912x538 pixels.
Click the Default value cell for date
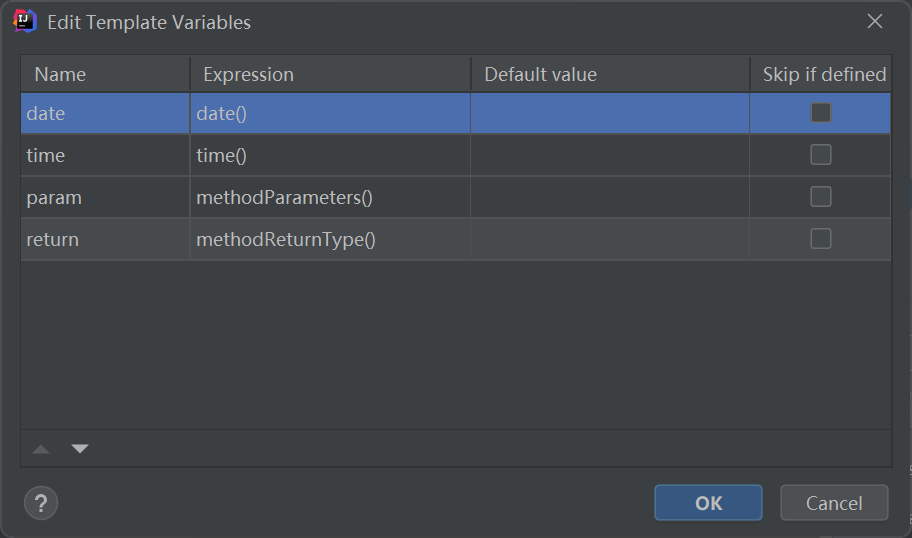(x=610, y=113)
